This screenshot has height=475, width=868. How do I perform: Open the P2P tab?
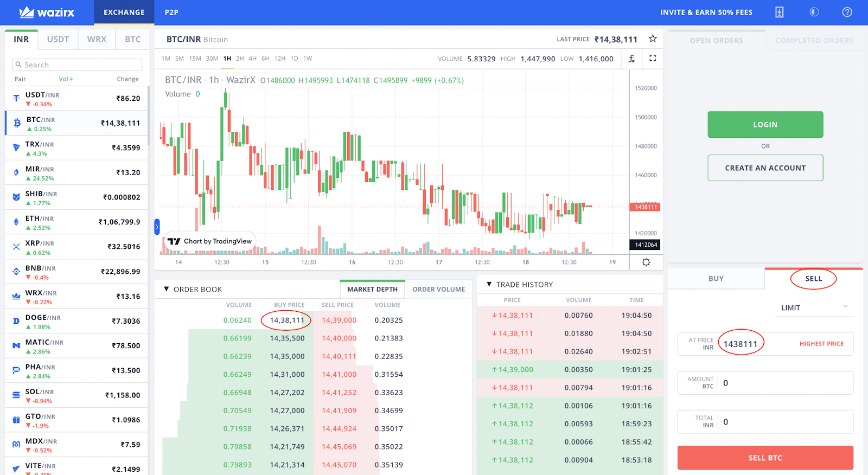click(x=171, y=12)
